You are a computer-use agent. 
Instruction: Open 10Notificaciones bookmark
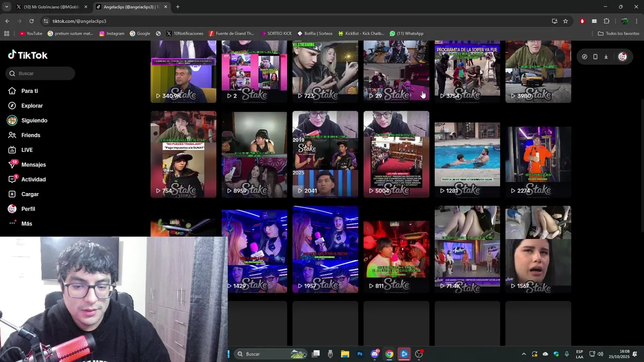pos(185,34)
